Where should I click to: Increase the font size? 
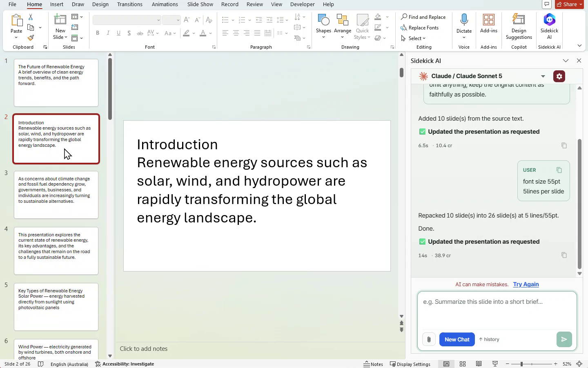coord(187,20)
